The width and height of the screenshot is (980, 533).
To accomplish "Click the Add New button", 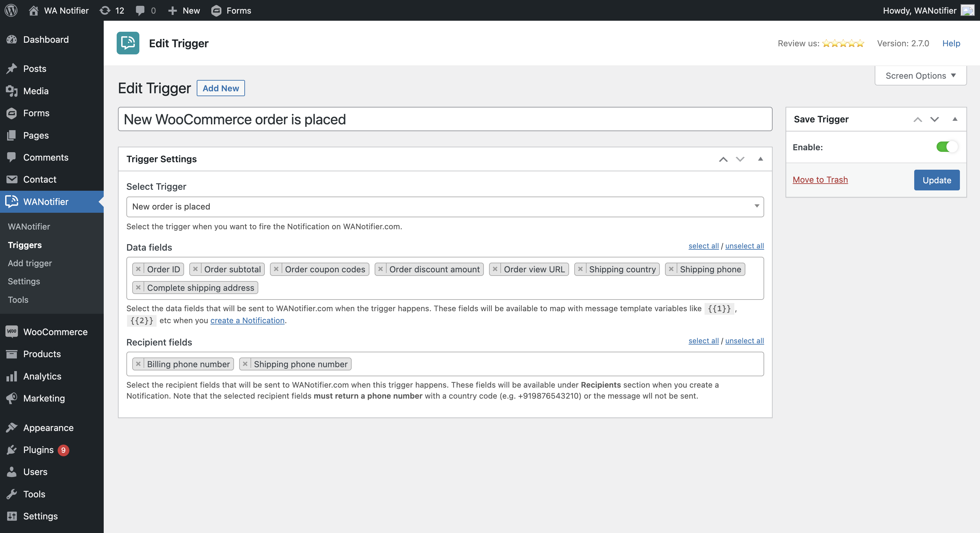I will point(221,88).
